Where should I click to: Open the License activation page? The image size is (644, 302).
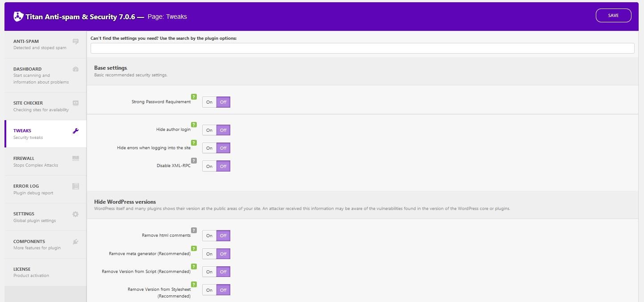click(46, 272)
